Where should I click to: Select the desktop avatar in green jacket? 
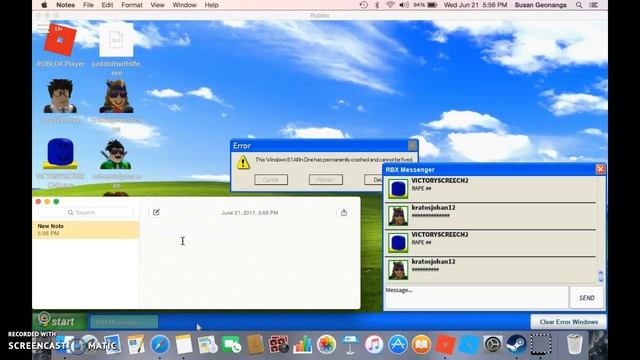116,154
